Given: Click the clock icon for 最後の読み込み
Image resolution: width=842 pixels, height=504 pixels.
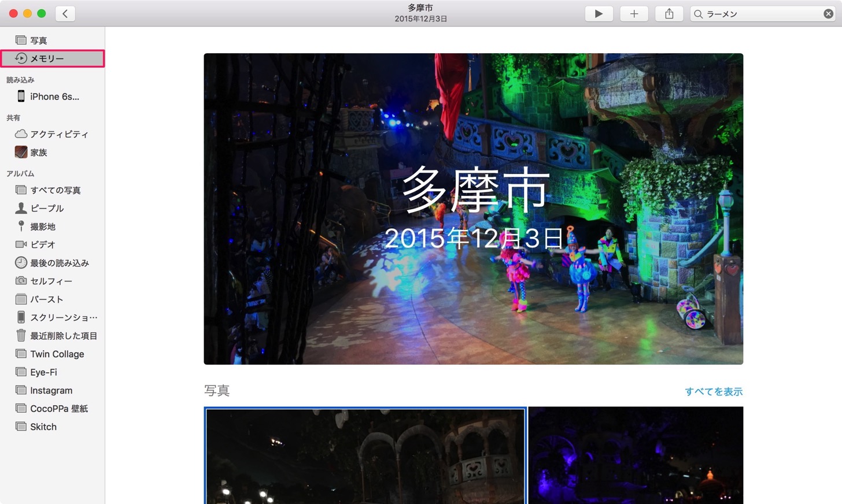Looking at the screenshot, I should click(21, 263).
